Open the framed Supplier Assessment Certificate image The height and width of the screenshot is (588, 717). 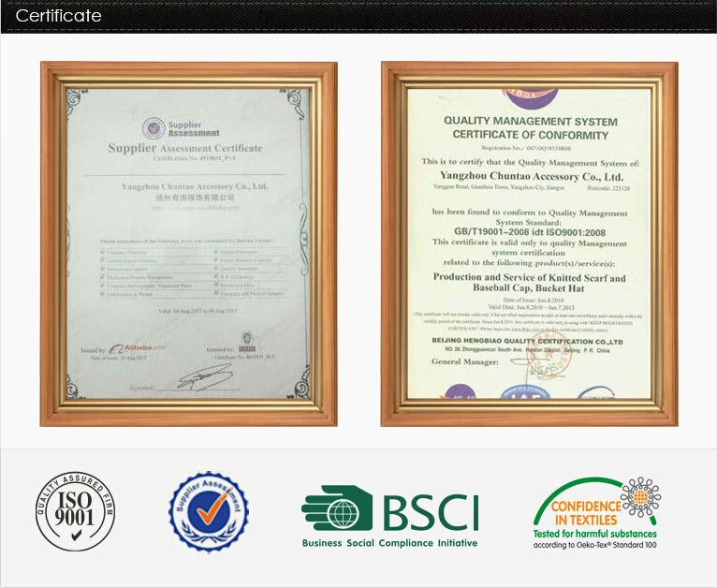pos(188,243)
